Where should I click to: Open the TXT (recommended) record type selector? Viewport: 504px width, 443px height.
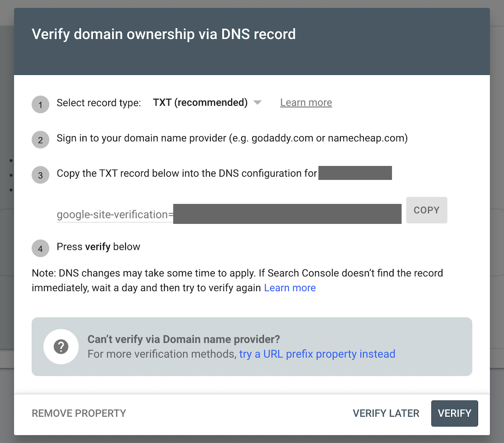[207, 103]
